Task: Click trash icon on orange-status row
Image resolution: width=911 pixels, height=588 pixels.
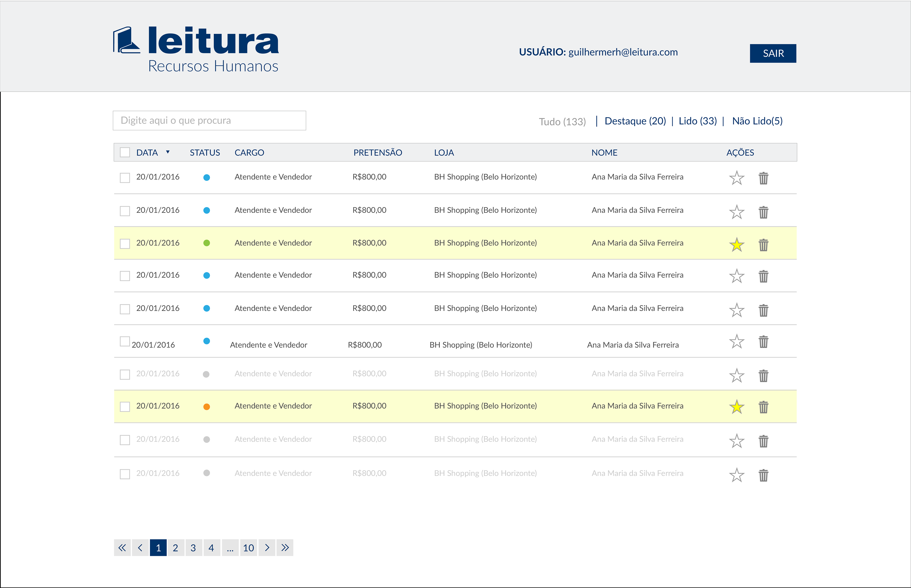Action: 763,407
